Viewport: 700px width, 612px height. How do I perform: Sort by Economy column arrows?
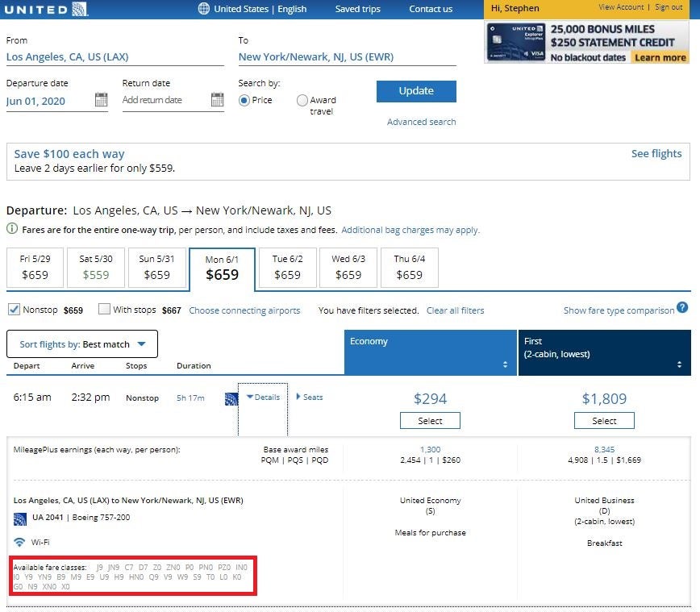tap(505, 364)
